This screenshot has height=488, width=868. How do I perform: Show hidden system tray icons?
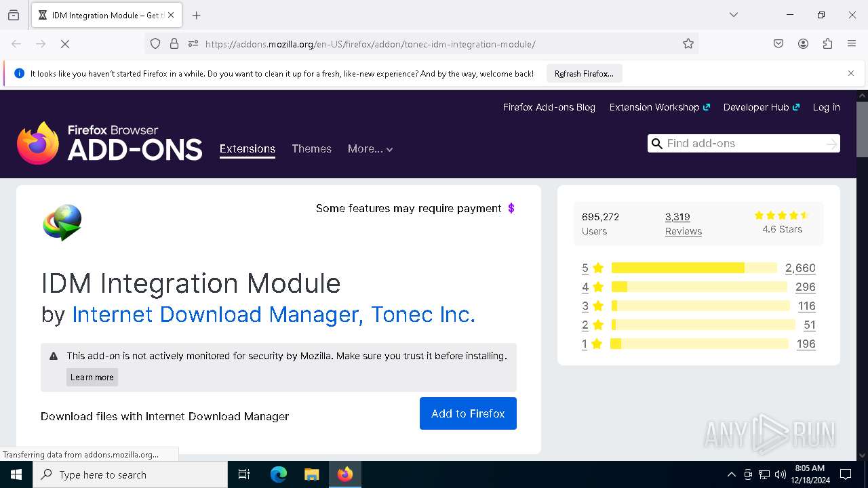(731, 474)
